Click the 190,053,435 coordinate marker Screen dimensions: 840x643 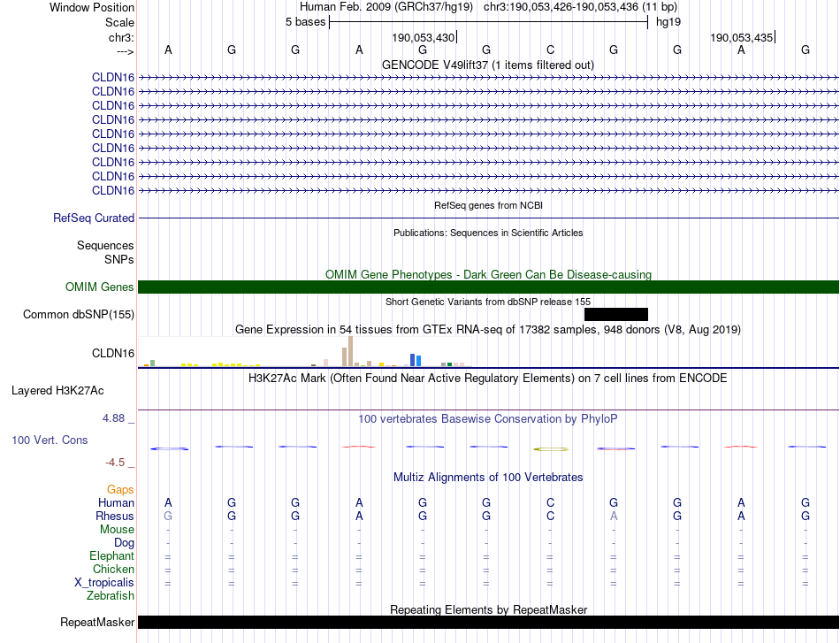(742, 37)
